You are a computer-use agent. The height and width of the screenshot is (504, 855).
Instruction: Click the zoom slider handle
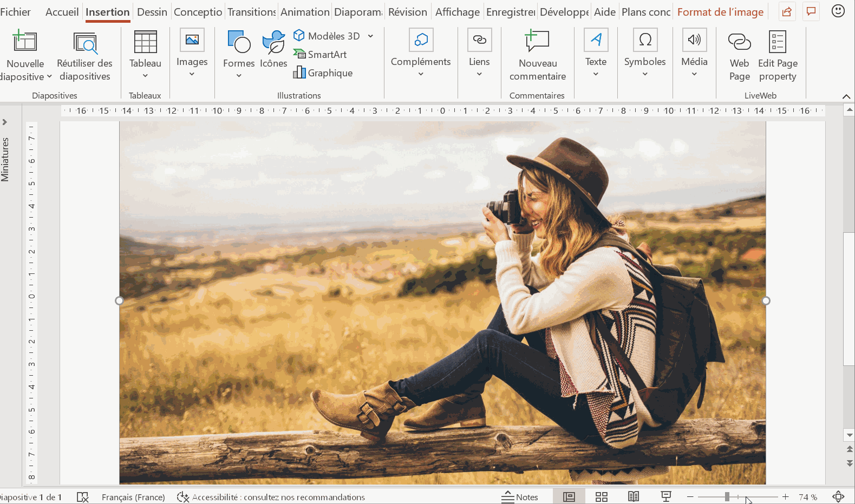pyautogui.click(x=727, y=497)
